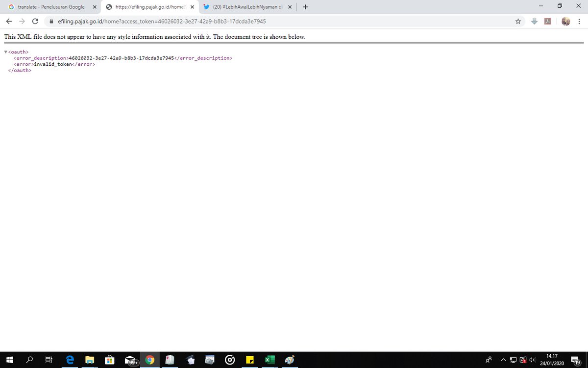Click the XML no style information notice

[155, 37]
